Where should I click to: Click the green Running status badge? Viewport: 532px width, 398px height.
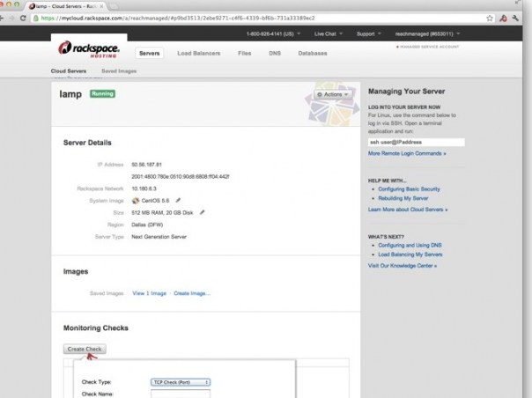[102, 92]
